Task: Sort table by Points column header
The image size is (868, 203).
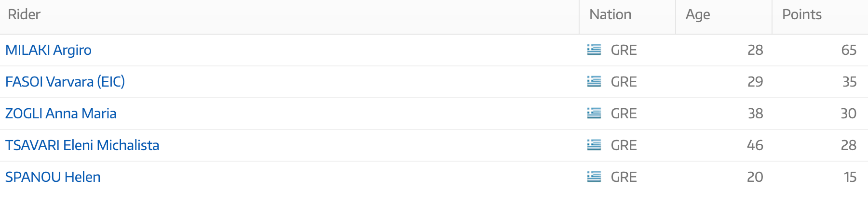Action: click(801, 14)
